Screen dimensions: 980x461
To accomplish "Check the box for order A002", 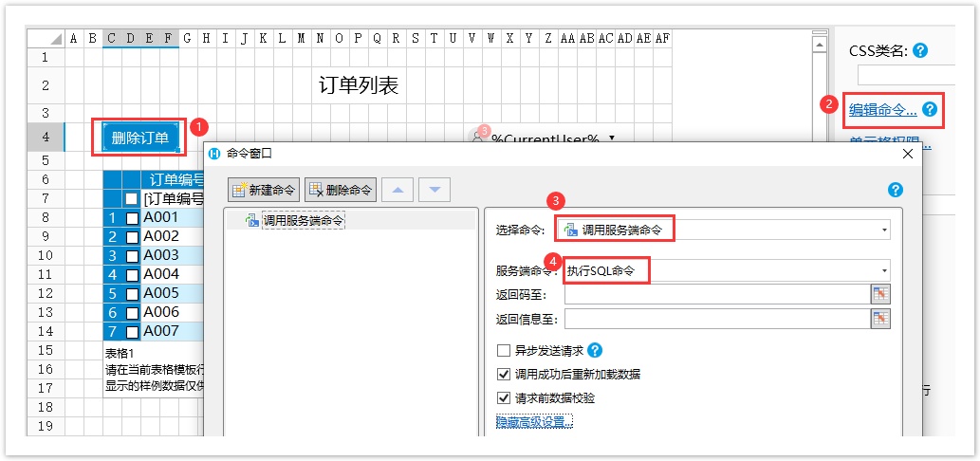I will click(132, 237).
